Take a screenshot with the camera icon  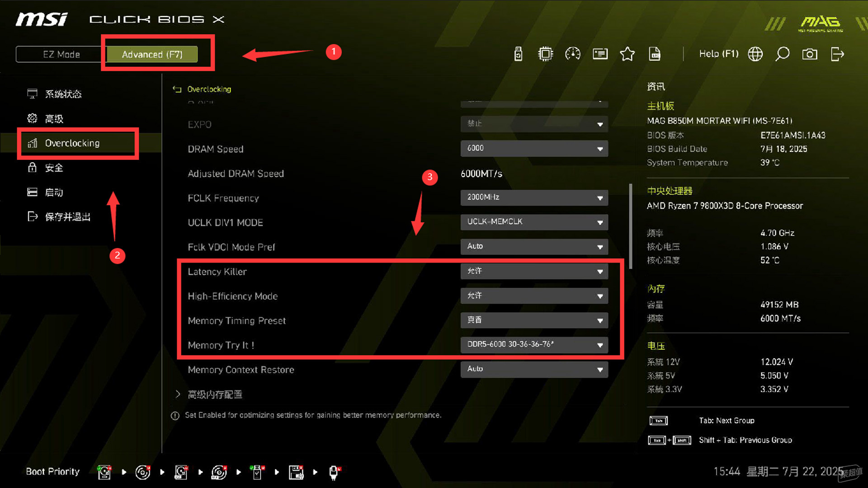[x=810, y=54]
